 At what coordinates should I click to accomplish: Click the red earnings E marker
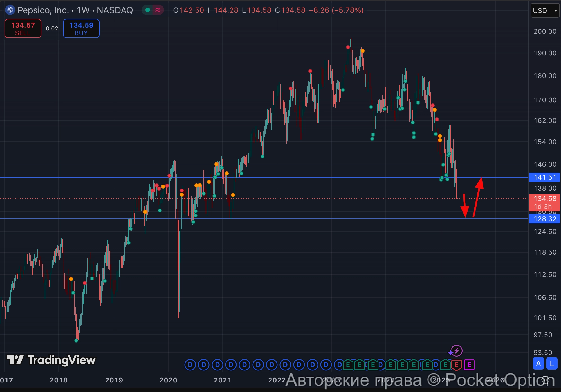point(456,365)
